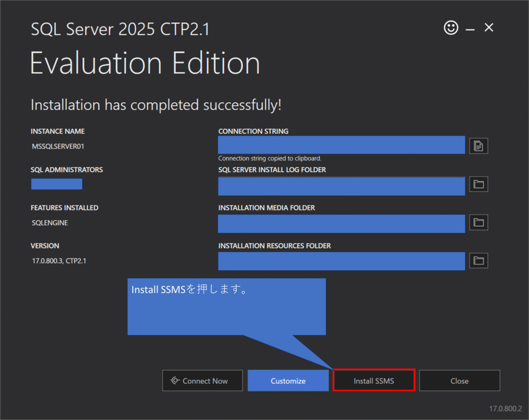Open the installation media folder
The image size is (529, 420).
[478, 222]
